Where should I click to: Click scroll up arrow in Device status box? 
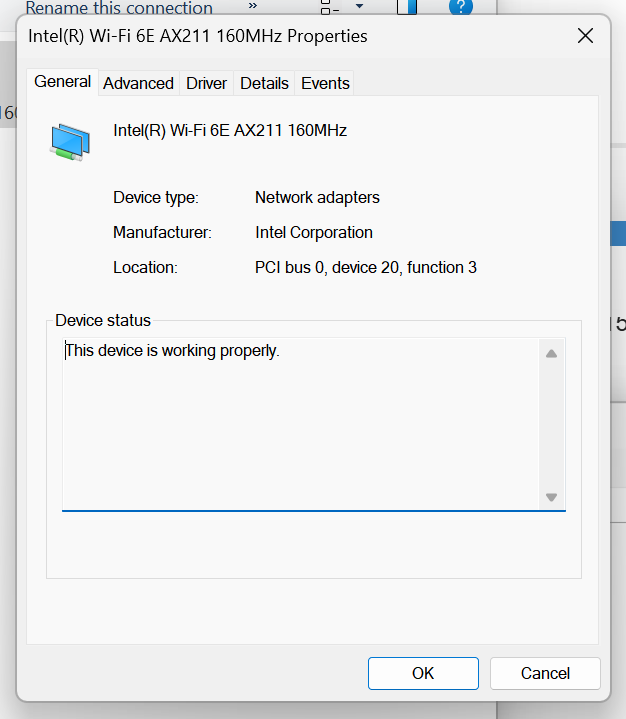(x=551, y=354)
